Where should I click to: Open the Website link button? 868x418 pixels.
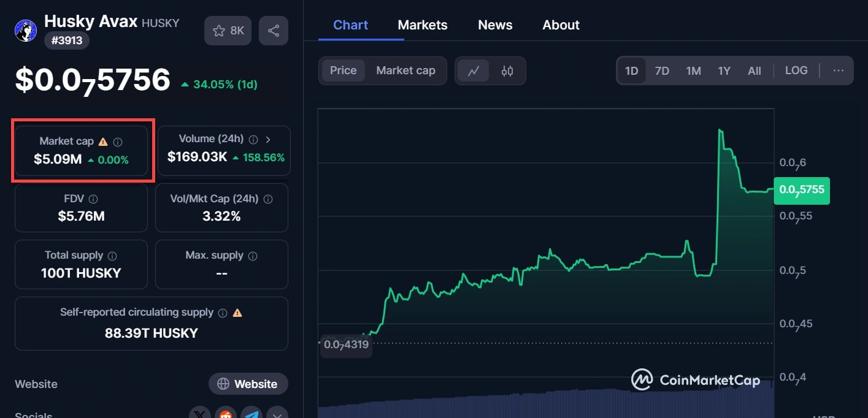(248, 384)
